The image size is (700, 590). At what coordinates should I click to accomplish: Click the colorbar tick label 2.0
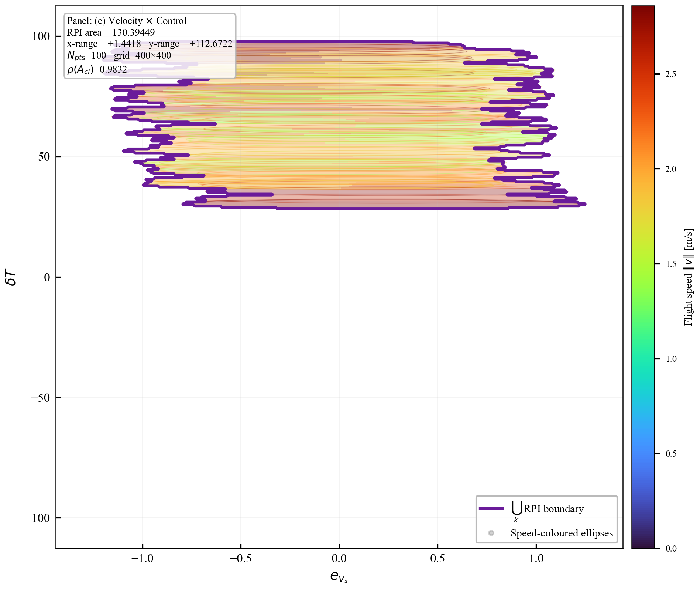671,169
